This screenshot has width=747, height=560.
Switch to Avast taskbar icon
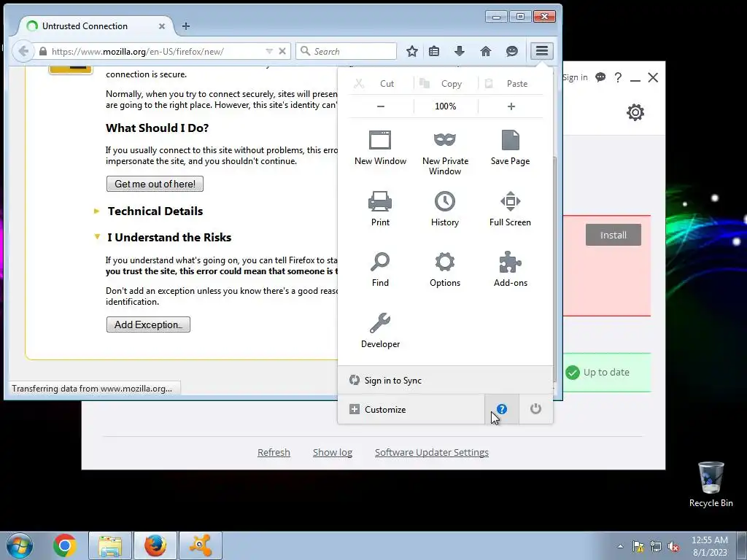[201, 545]
